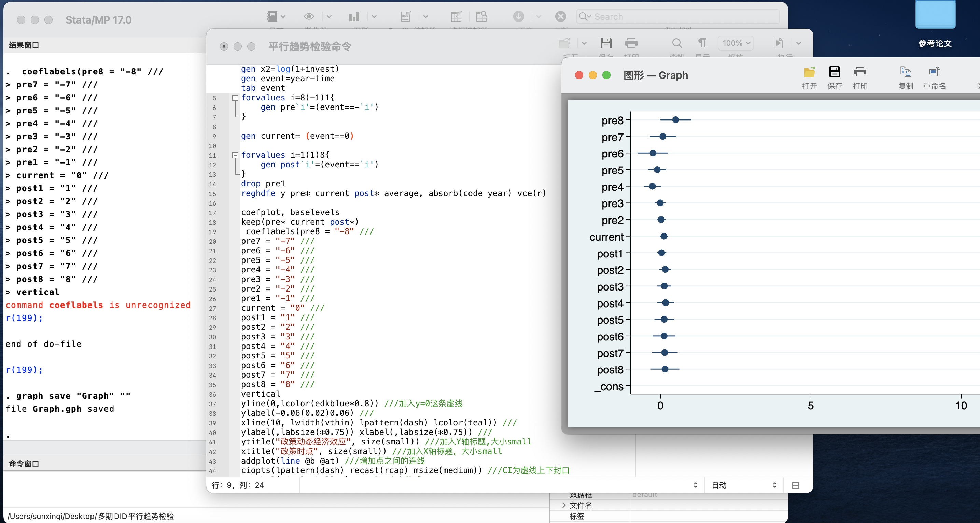
Task: Open the 参考论文 desktop folder
Action: pos(935,15)
